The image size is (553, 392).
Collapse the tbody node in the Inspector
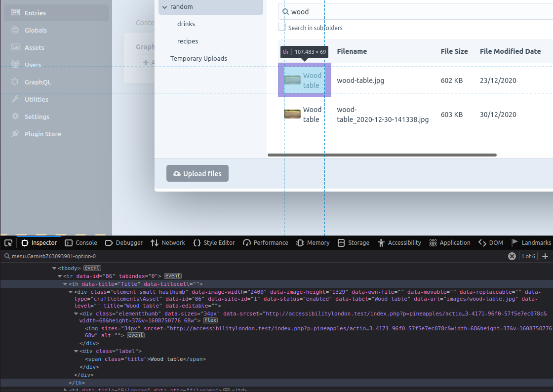(53, 268)
